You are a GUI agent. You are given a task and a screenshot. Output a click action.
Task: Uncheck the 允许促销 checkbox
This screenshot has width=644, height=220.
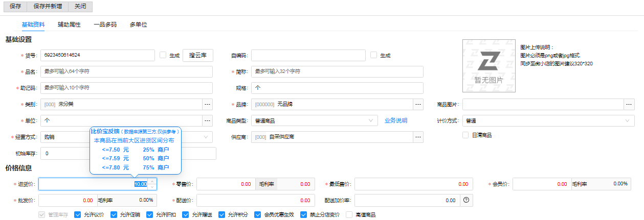click(114, 215)
